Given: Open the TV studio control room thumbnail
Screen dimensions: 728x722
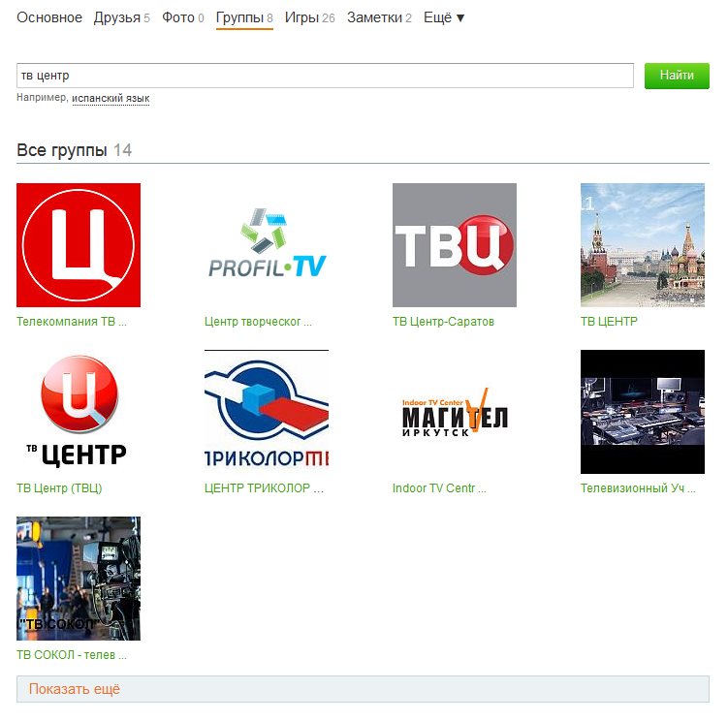Looking at the screenshot, I should pyautogui.click(x=643, y=412).
